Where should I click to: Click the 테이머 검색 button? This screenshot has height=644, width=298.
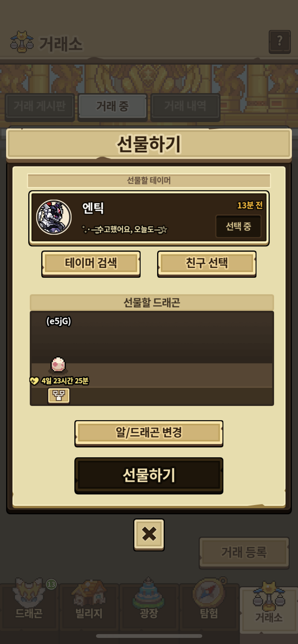coord(91,264)
